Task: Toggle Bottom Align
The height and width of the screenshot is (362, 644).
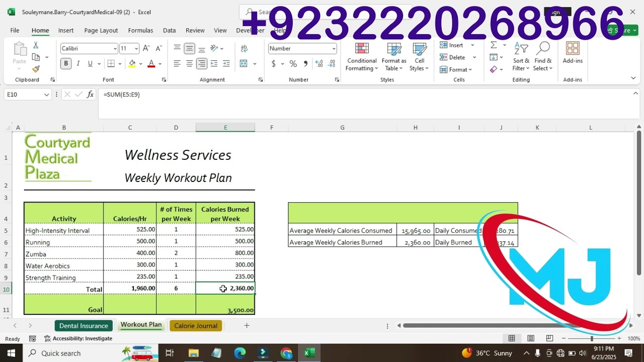Action: click(x=202, y=48)
